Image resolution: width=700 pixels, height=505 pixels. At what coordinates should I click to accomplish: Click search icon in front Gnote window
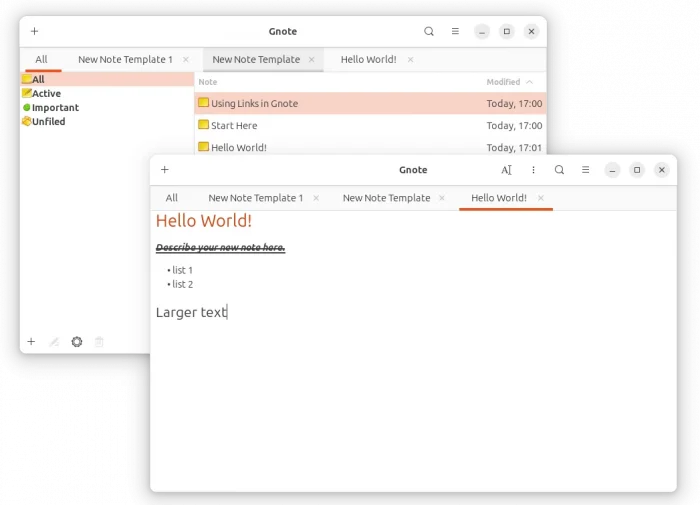tap(560, 170)
